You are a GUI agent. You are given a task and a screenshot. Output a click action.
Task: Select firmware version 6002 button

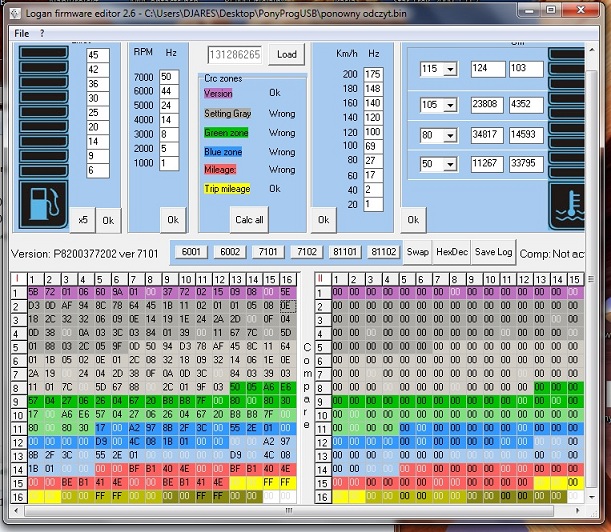(x=230, y=252)
